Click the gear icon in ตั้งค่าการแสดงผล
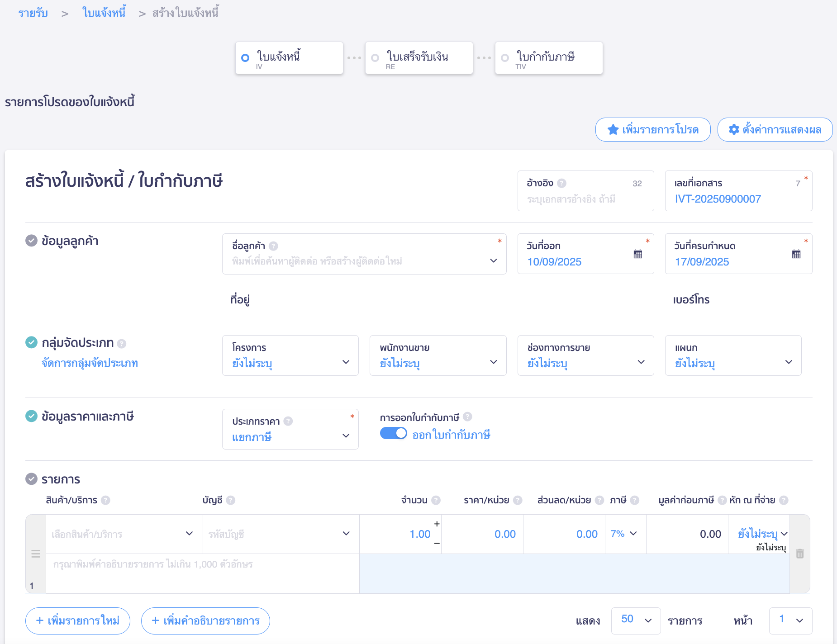Viewport: 837px width, 644px height. point(734,130)
